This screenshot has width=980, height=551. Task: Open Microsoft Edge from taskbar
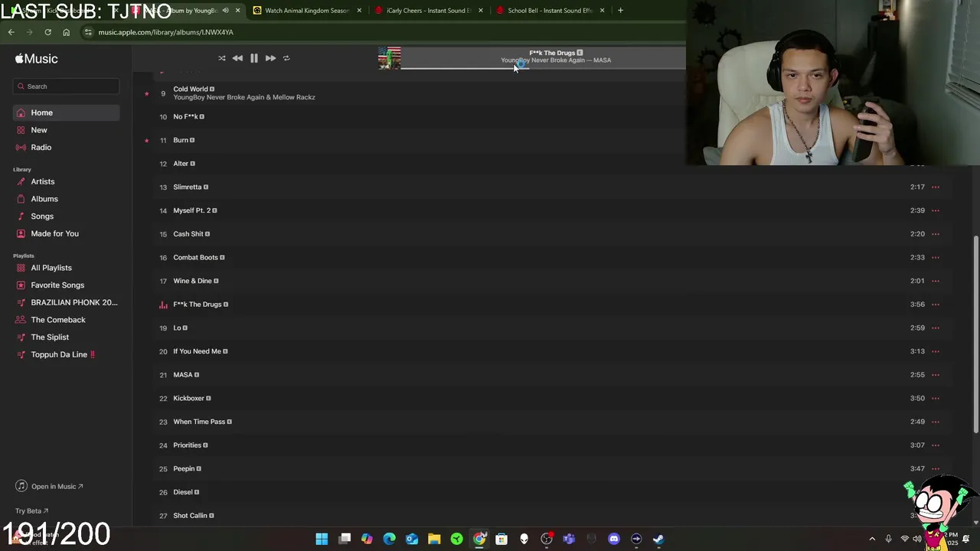[x=389, y=539]
